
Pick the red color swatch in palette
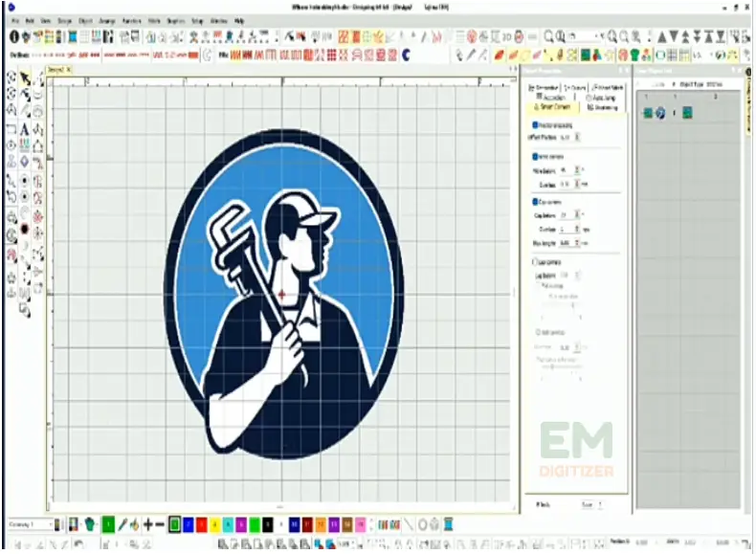click(202, 524)
